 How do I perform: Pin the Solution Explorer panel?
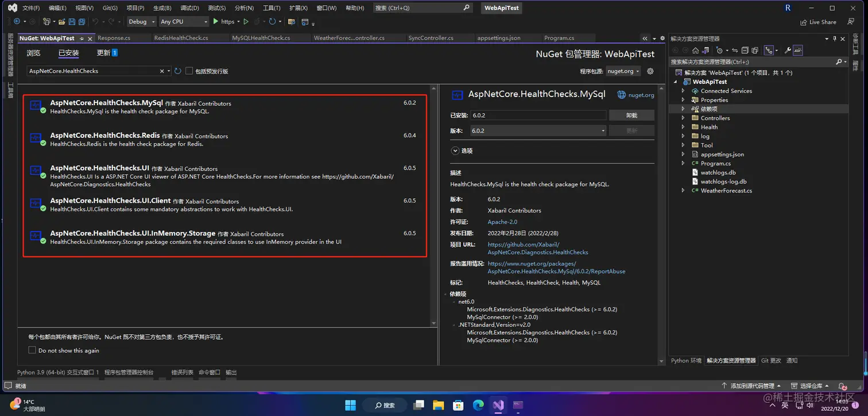tap(835, 38)
